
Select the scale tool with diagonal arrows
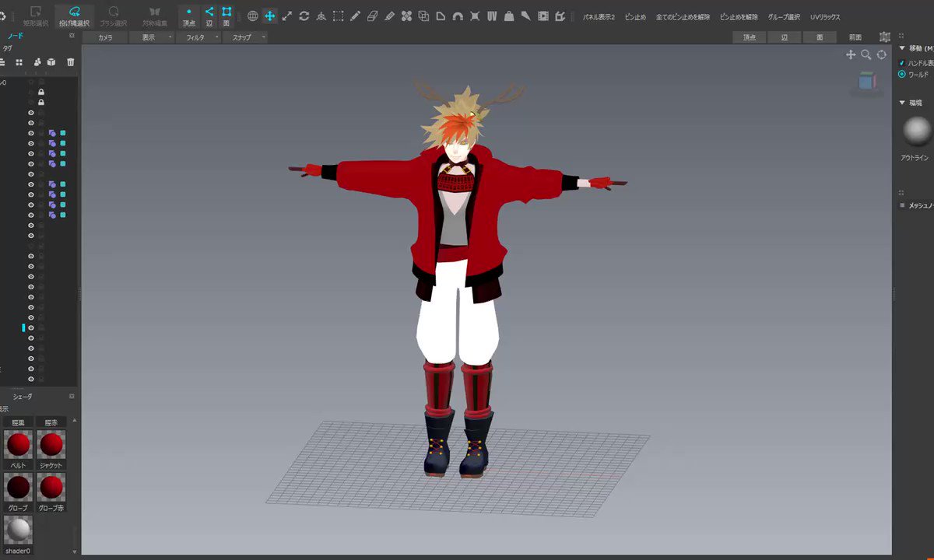point(287,16)
